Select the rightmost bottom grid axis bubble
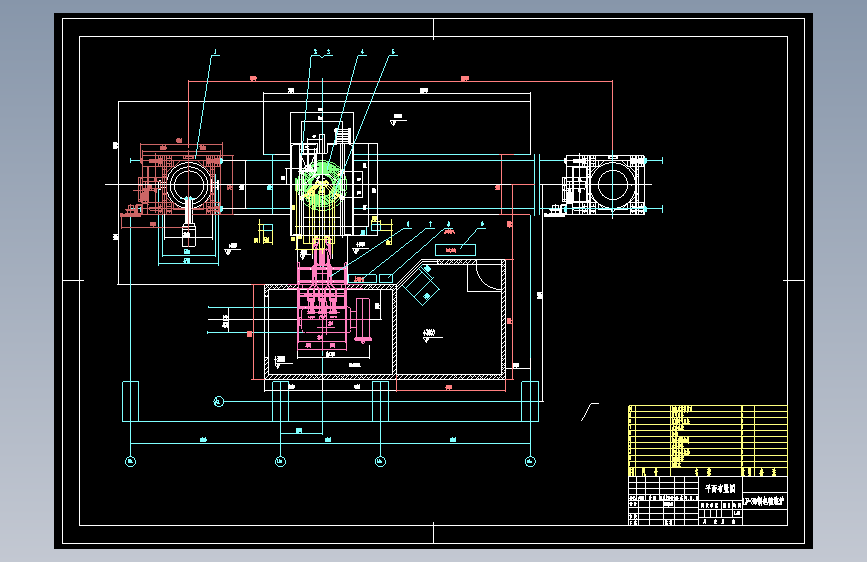Screen dimensions: 867x562 (530, 461)
